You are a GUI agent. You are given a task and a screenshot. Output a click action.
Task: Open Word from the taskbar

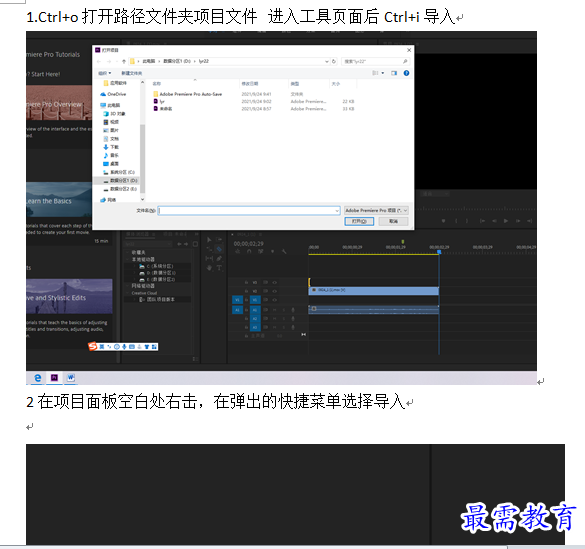[x=71, y=377]
